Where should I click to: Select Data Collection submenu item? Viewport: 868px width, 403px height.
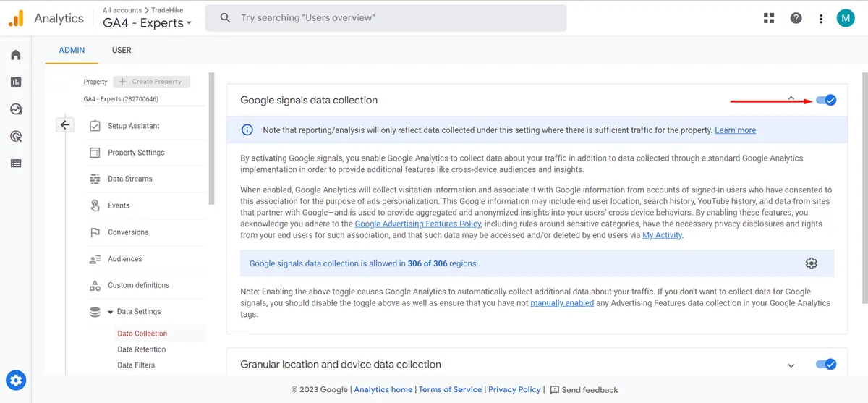(142, 334)
